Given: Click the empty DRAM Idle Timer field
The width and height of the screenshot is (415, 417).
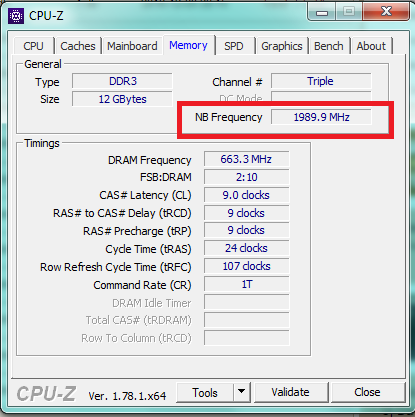Looking at the screenshot, I should click(246, 302).
